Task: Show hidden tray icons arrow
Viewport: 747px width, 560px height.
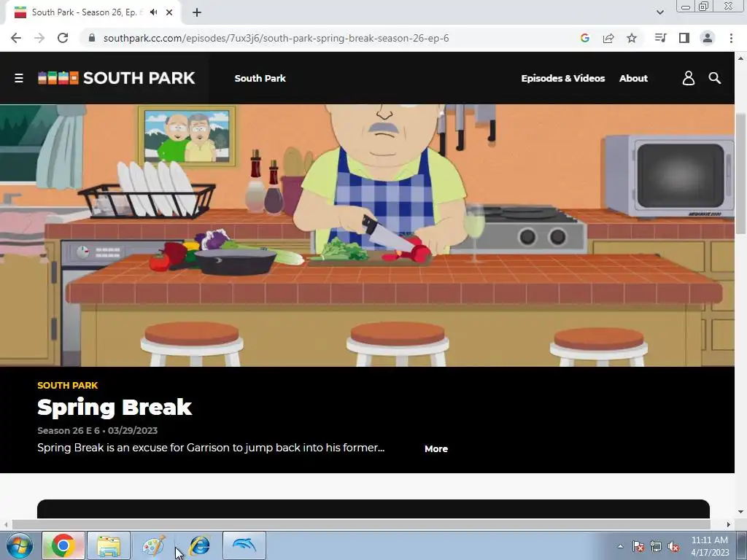Action: (x=620, y=546)
